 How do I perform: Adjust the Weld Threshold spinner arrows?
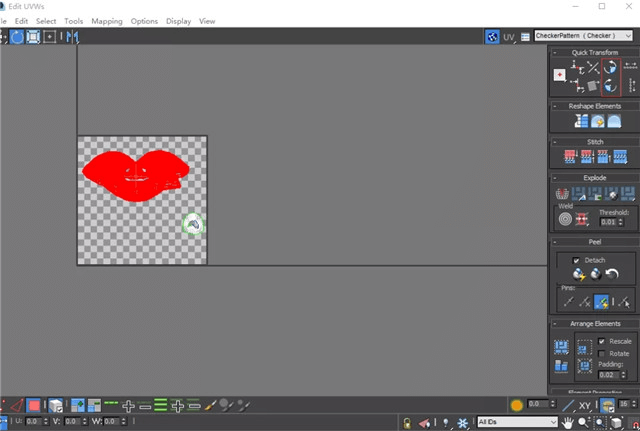[x=620, y=222]
